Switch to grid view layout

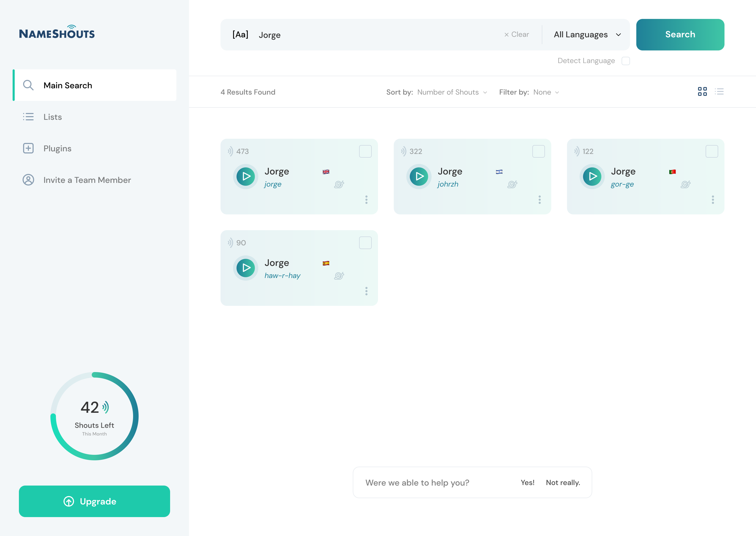click(702, 91)
